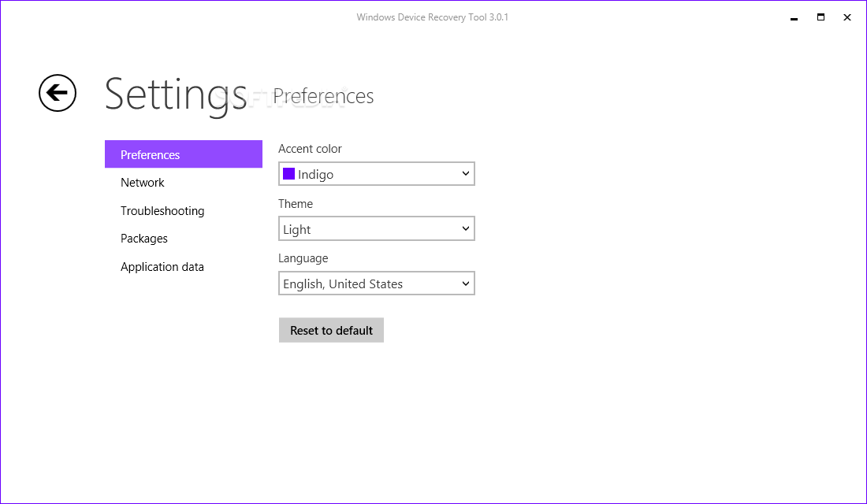Expand the Theme dropdown set to Light
Image resolution: width=867 pixels, height=504 pixels.
[x=377, y=228]
